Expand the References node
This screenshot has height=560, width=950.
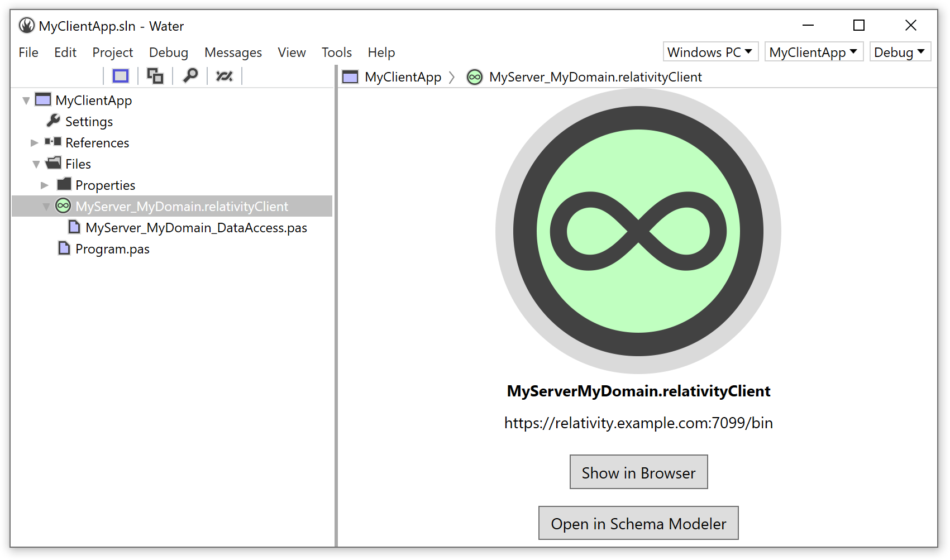coord(35,143)
